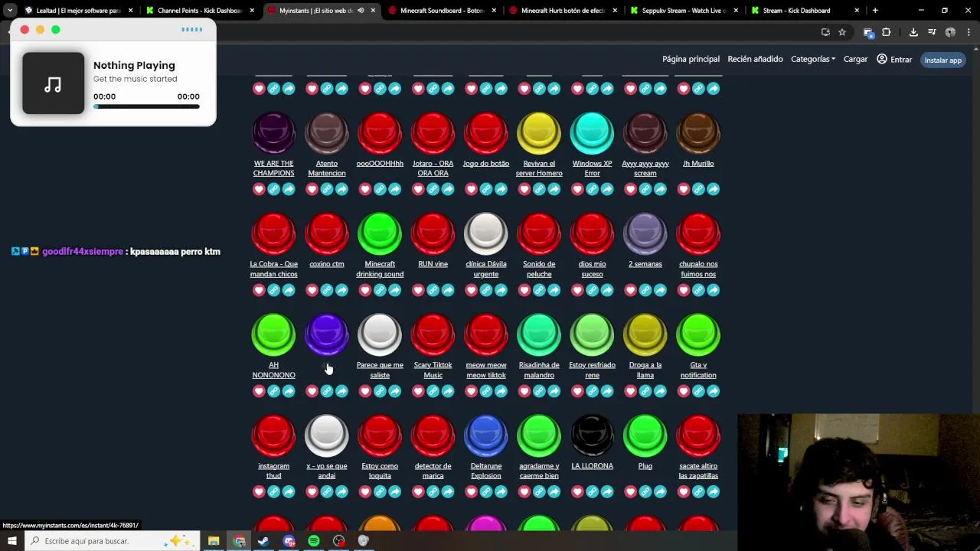Viewport: 980px width, 551px height.
Task: Open the meow meow meow tiktok link
Action: (x=486, y=370)
